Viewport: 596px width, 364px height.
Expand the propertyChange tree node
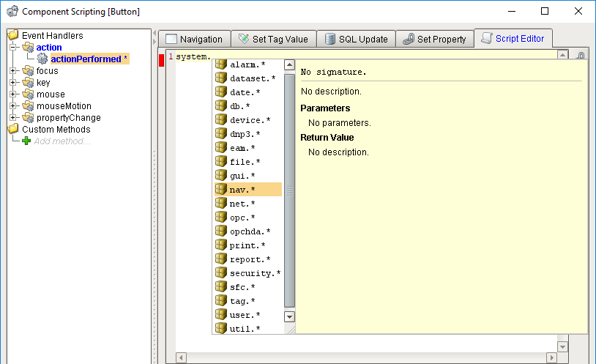click(x=13, y=117)
